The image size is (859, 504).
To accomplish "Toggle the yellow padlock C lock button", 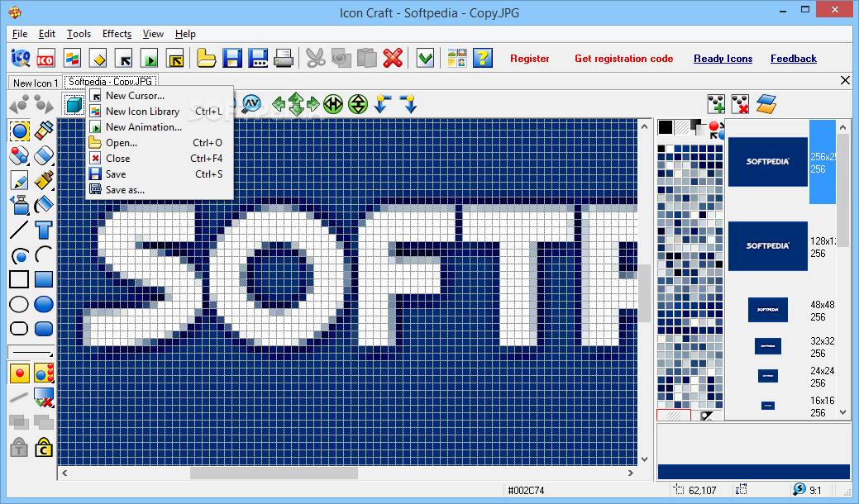I will tap(44, 448).
